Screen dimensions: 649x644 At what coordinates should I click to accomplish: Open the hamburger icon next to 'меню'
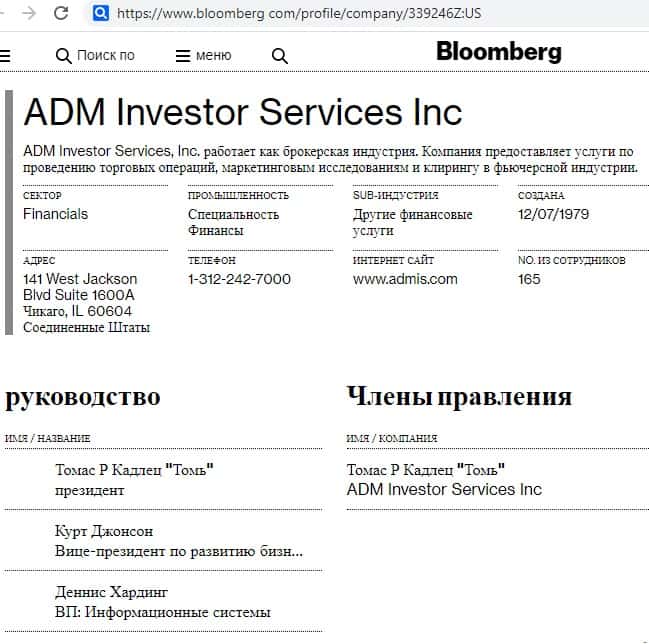coord(183,56)
